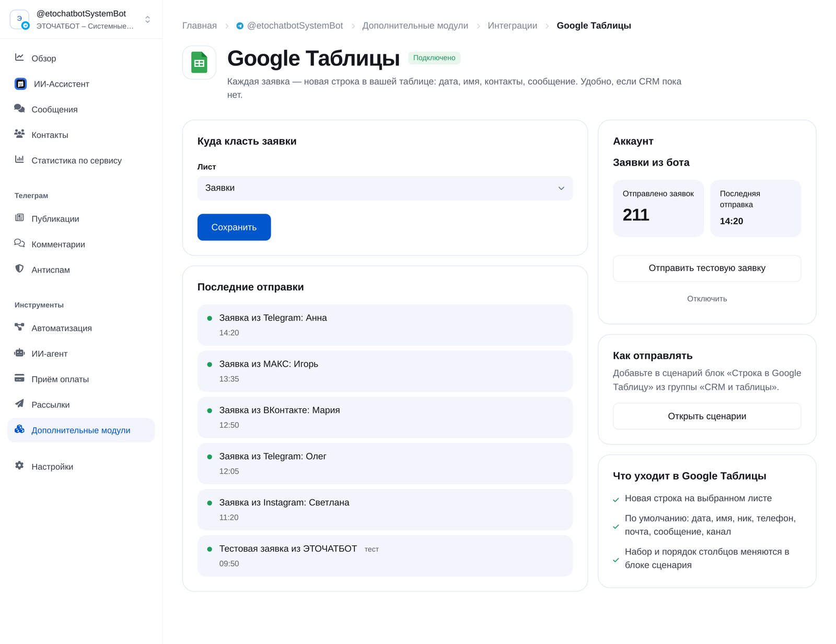Click the Статистика по сервису bar chart icon

tap(19, 160)
